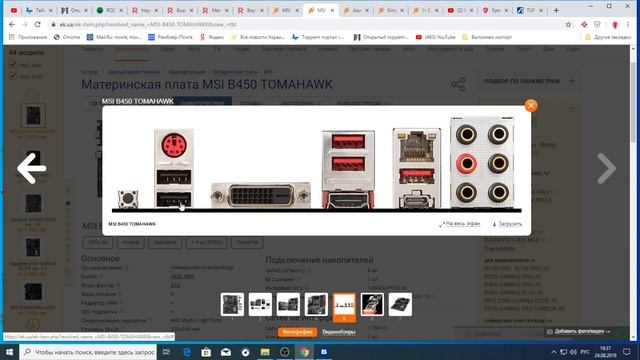Select sixth thumbnail with box art
640x360 pixels.
pyautogui.click(x=372, y=304)
